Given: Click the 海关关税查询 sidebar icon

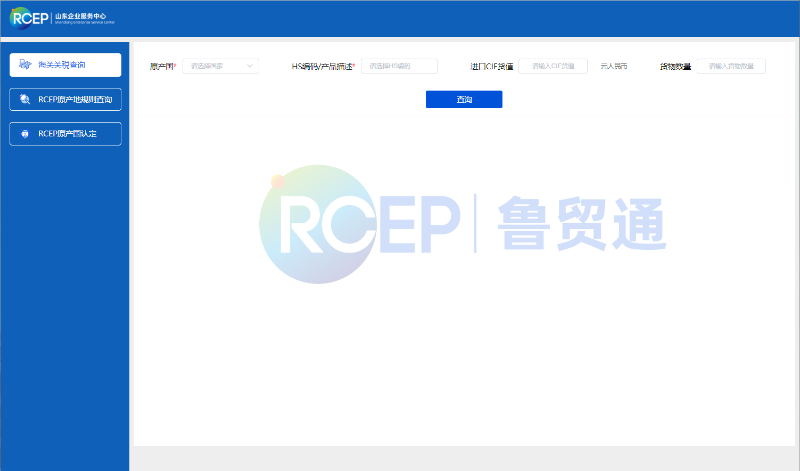Looking at the screenshot, I should [24, 65].
